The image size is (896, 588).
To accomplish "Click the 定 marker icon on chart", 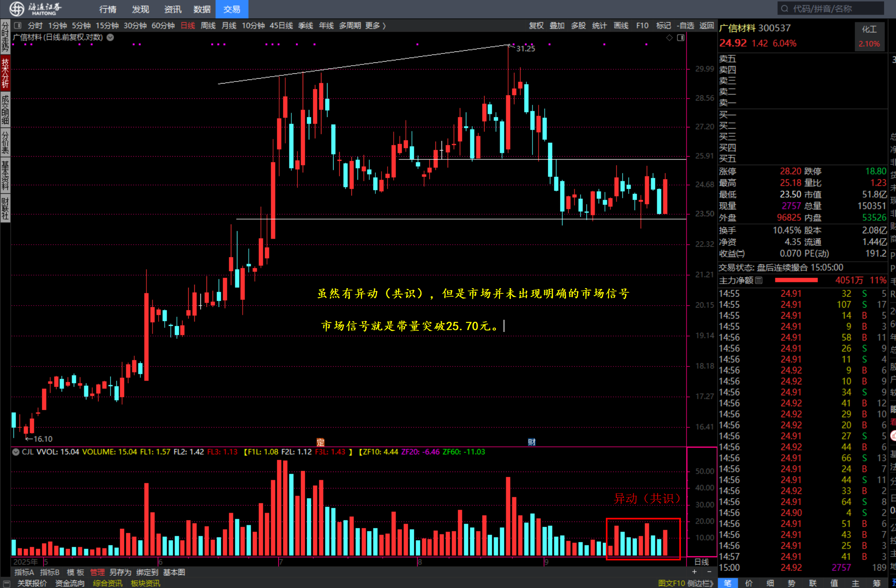I will click(x=320, y=442).
